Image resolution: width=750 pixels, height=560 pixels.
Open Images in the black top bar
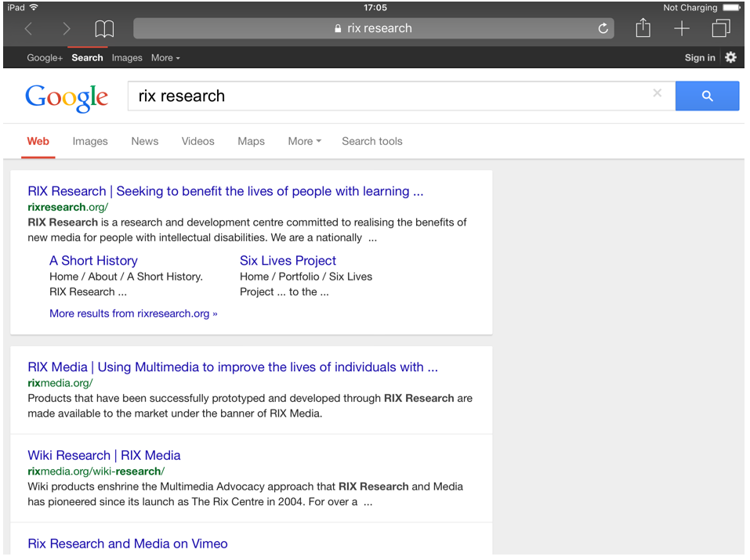(x=127, y=58)
